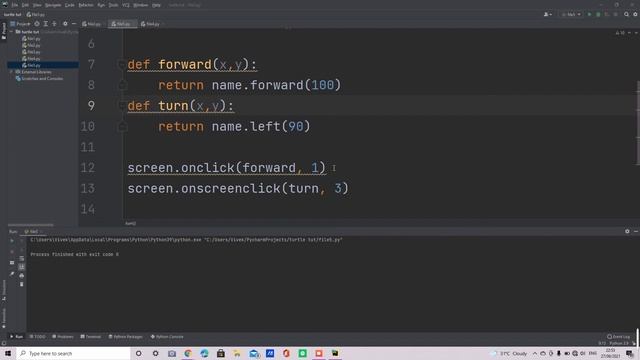The width and height of the screenshot is (640, 360).
Task: Open File Explorer from the taskbar
Action: click(237, 353)
